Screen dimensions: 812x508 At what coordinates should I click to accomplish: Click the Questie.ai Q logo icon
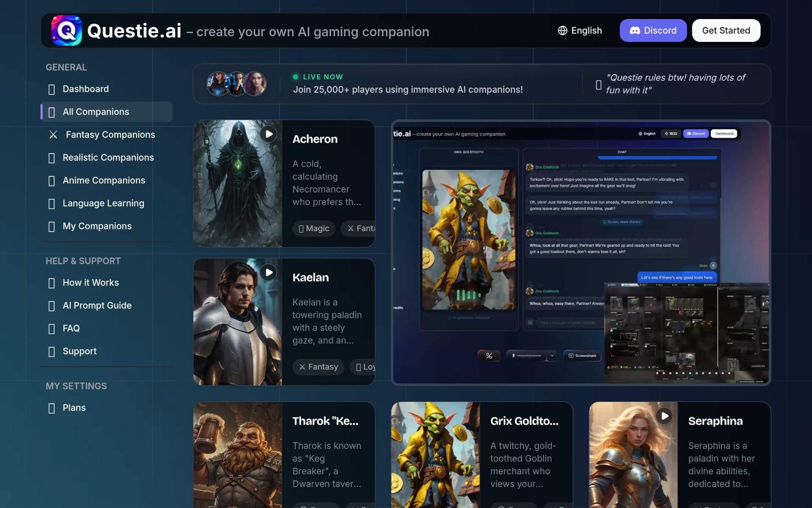pos(66,30)
